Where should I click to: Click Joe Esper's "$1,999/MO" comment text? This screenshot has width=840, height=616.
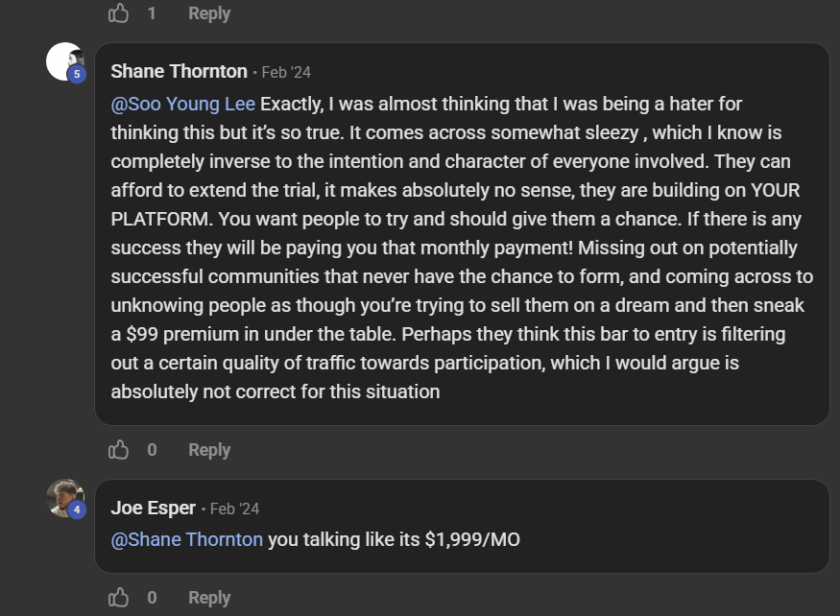[x=394, y=539]
